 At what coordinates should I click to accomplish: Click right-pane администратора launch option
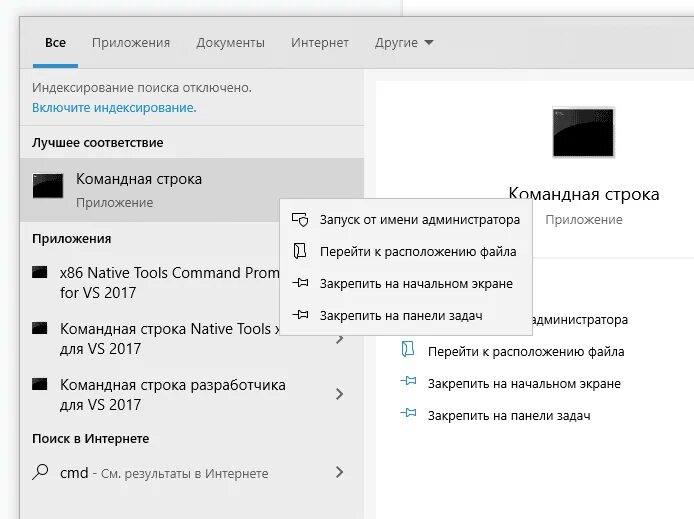click(580, 319)
